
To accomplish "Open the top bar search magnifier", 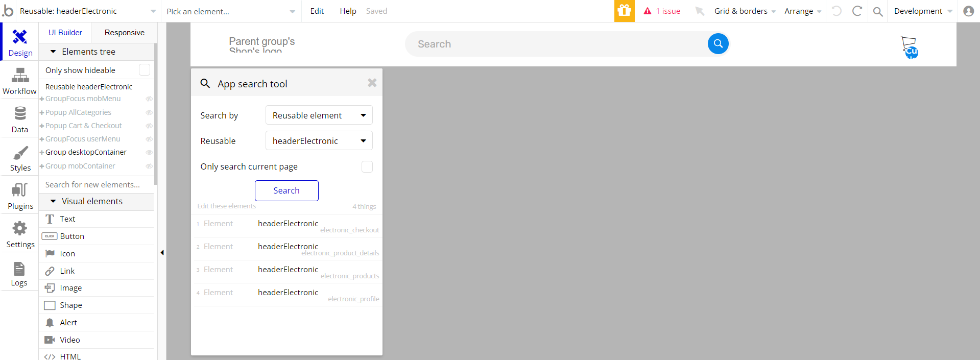I will coord(878,11).
